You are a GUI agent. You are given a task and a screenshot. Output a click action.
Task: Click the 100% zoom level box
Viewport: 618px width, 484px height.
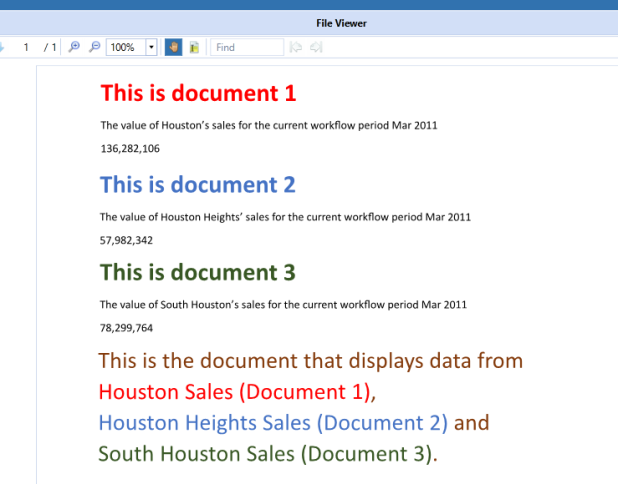tap(124, 47)
